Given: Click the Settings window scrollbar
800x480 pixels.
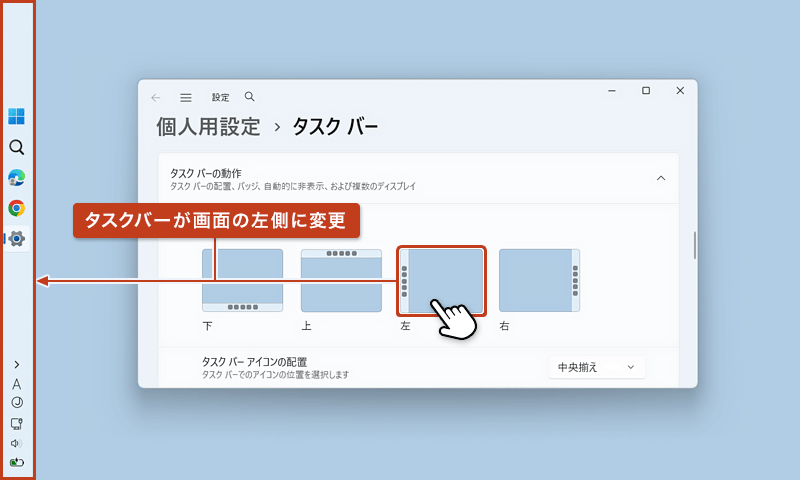Looking at the screenshot, I should [x=694, y=245].
